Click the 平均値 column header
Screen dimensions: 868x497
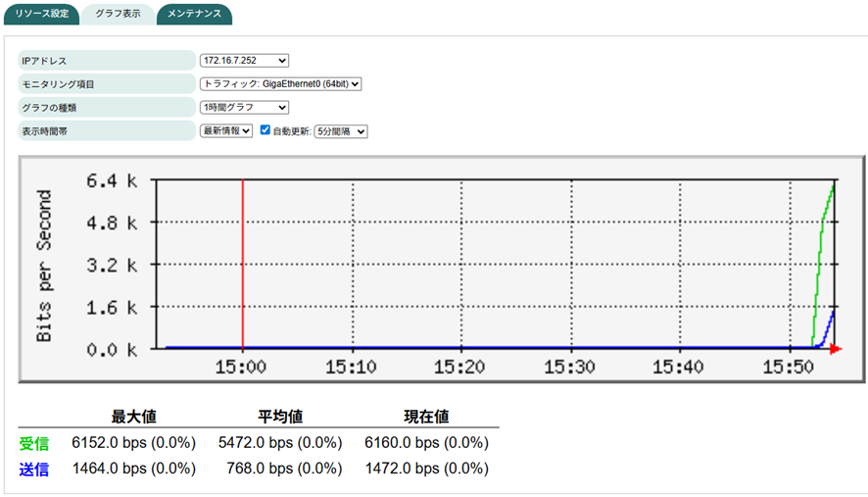point(280,417)
